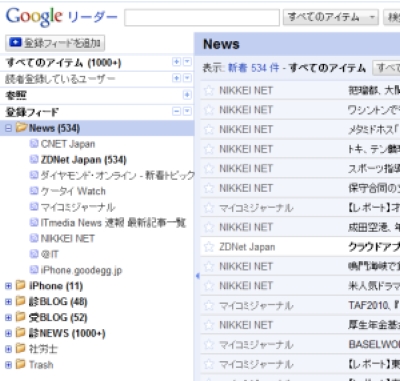Viewport: 400px width, 381px height.
Task: Star the ワシントン NIKKEI NET item
Action: (209, 110)
